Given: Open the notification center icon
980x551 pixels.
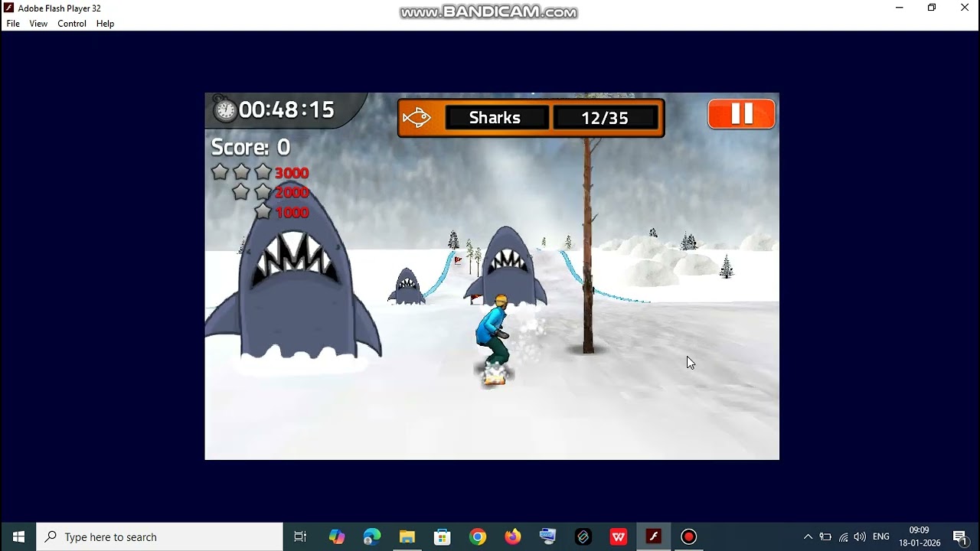Looking at the screenshot, I should [x=960, y=536].
